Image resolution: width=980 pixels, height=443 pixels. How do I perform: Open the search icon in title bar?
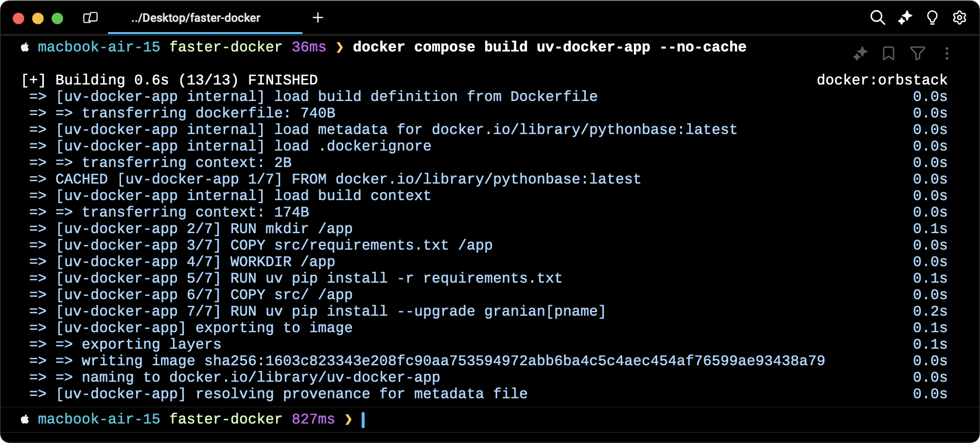[877, 18]
